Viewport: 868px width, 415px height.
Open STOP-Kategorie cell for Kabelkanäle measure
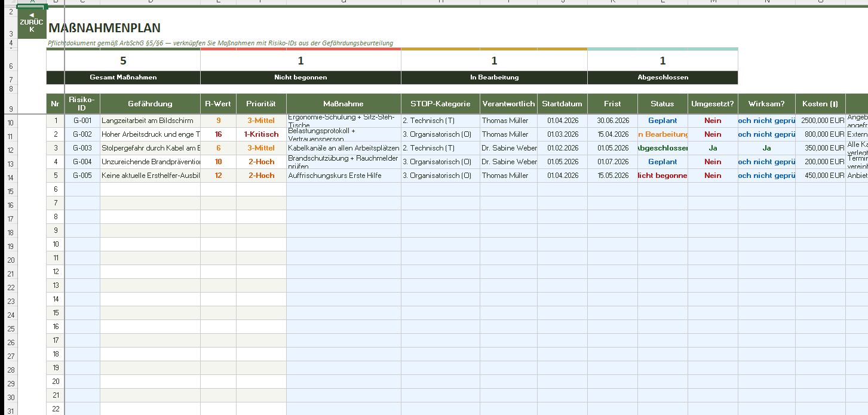coord(440,148)
